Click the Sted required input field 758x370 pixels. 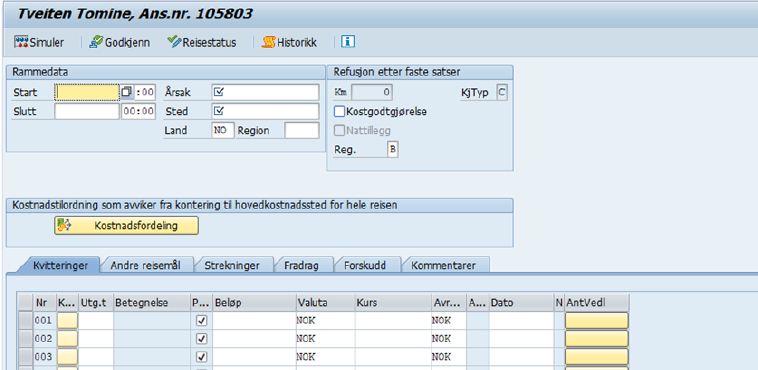[265, 112]
